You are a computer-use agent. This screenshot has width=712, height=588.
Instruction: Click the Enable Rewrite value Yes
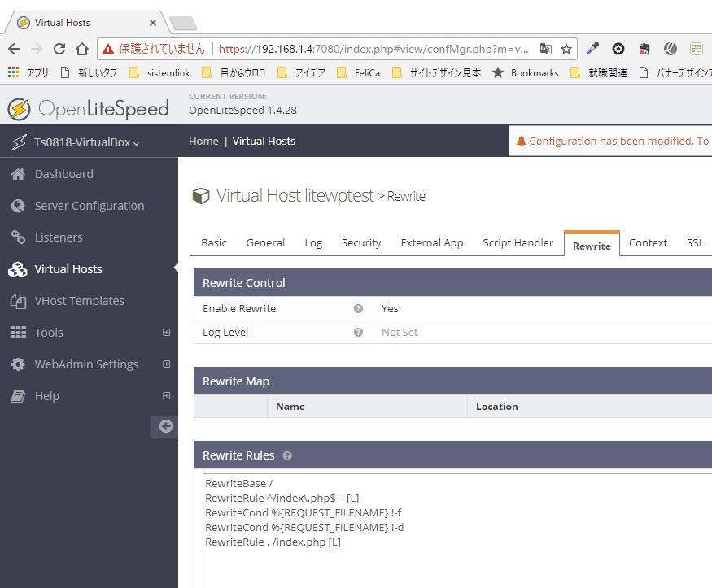click(x=390, y=308)
